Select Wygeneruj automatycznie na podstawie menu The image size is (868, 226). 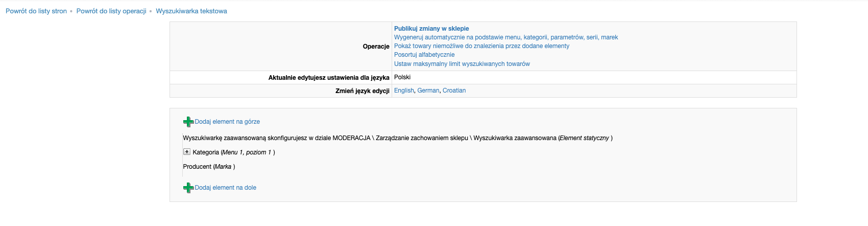coord(506,37)
